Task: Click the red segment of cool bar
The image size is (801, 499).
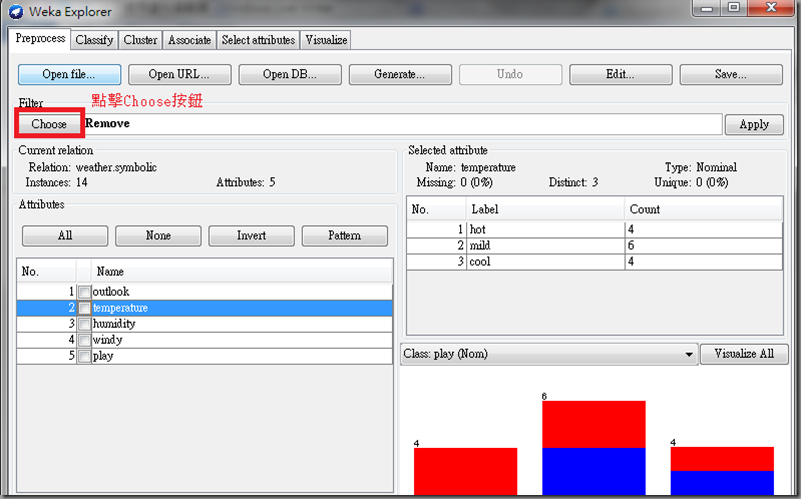Action: point(722,459)
